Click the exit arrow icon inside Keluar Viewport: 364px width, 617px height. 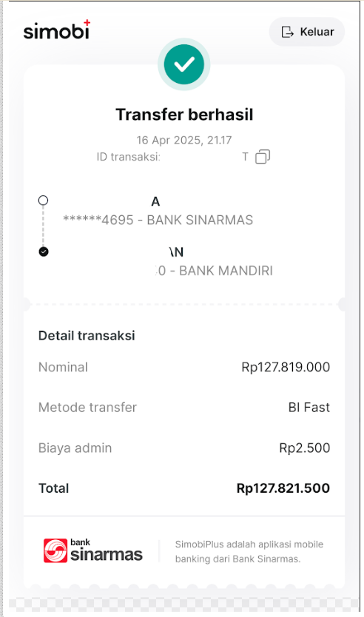pyautogui.click(x=288, y=32)
